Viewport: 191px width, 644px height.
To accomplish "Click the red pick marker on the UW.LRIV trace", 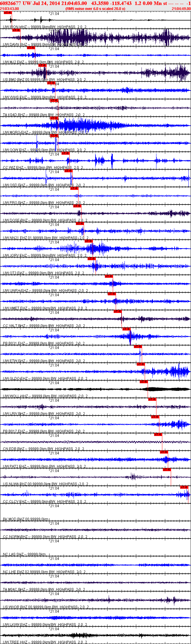I will pyautogui.click(x=152, y=399).
